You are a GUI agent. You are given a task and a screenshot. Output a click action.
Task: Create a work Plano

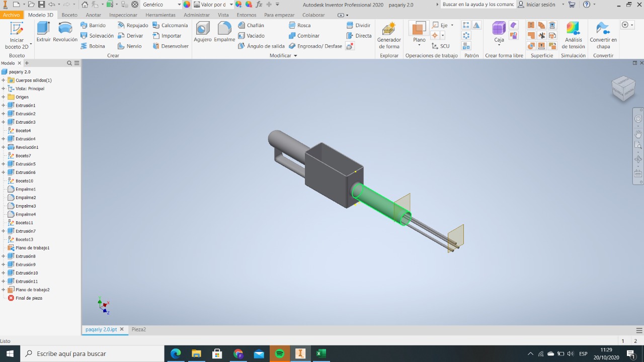(x=419, y=31)
